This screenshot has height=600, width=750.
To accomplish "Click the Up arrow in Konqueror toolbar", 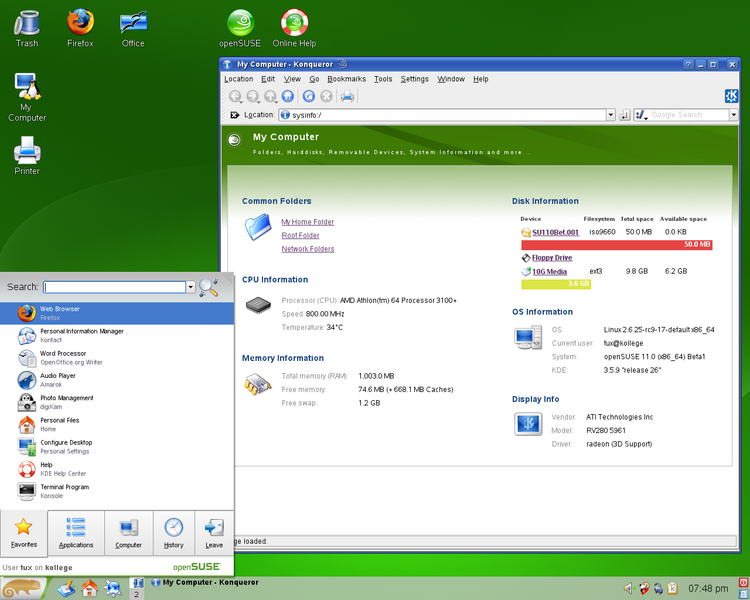I will [x=270, y=96].
